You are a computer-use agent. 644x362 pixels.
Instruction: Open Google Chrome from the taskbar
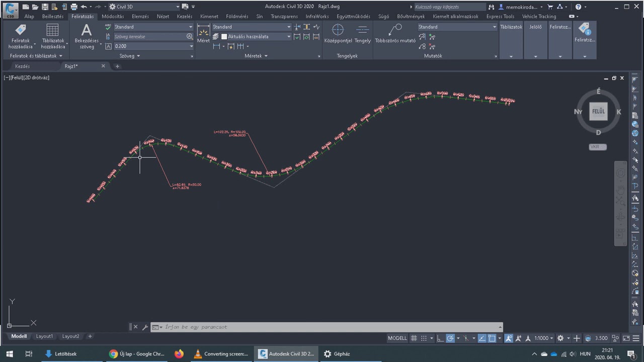pos(137,354)
